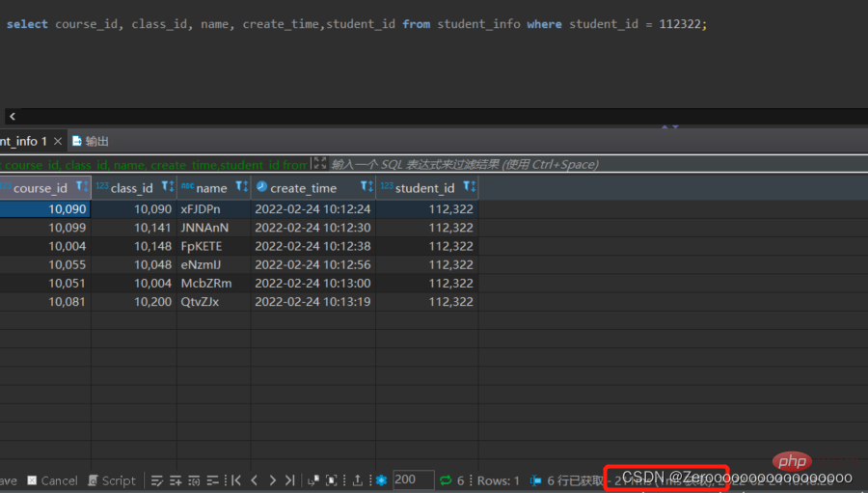
Task: Open filter sort menu for name column
Action: 242,186
